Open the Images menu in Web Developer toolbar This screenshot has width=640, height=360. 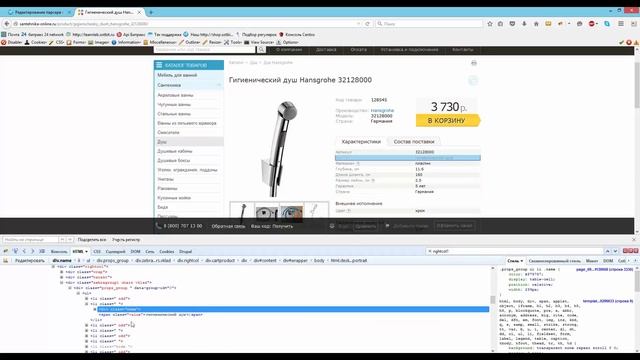pos(98,42)
